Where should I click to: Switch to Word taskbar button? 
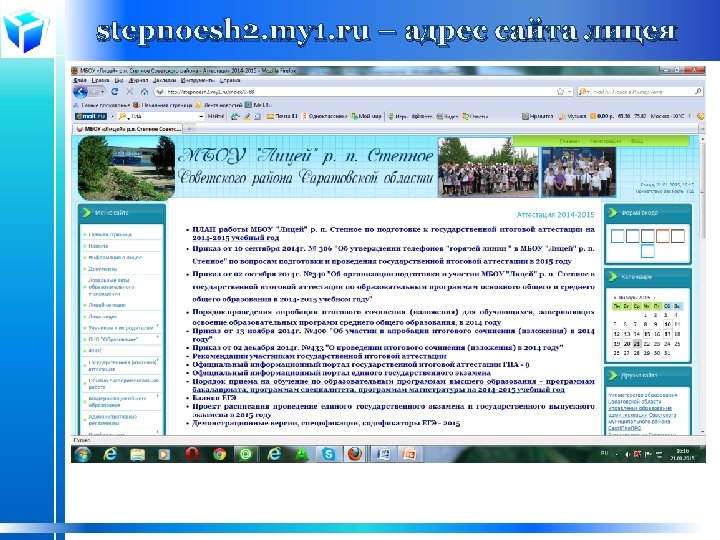pos(383,454)
